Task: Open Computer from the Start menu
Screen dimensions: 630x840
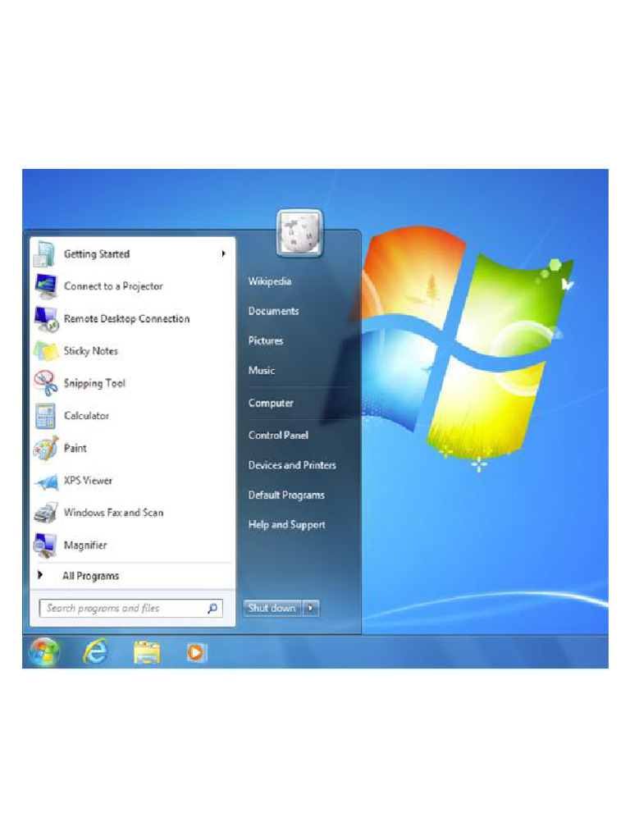Action: pyautogui.click(x=271, y=403)
